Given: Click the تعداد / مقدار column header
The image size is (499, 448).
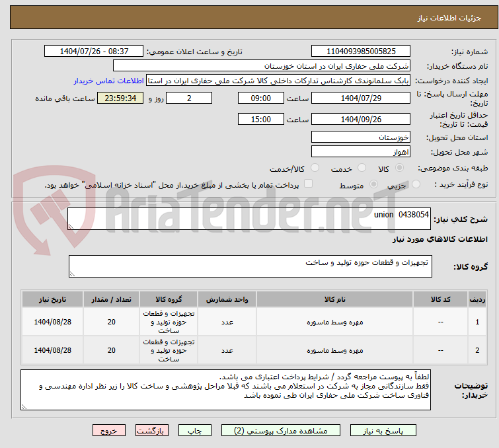Looking at the screenshot, I should pyautogui.click(x=111, y=299).
